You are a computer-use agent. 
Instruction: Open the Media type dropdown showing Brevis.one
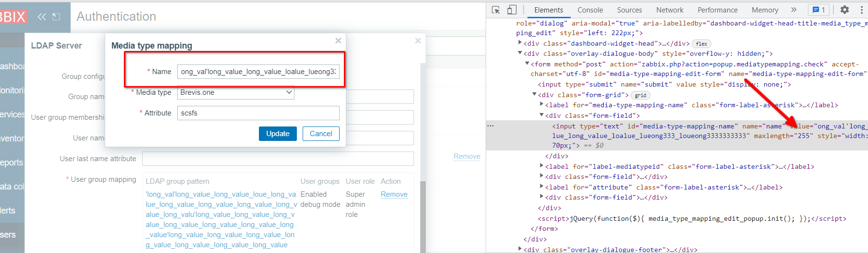point(235,92)
